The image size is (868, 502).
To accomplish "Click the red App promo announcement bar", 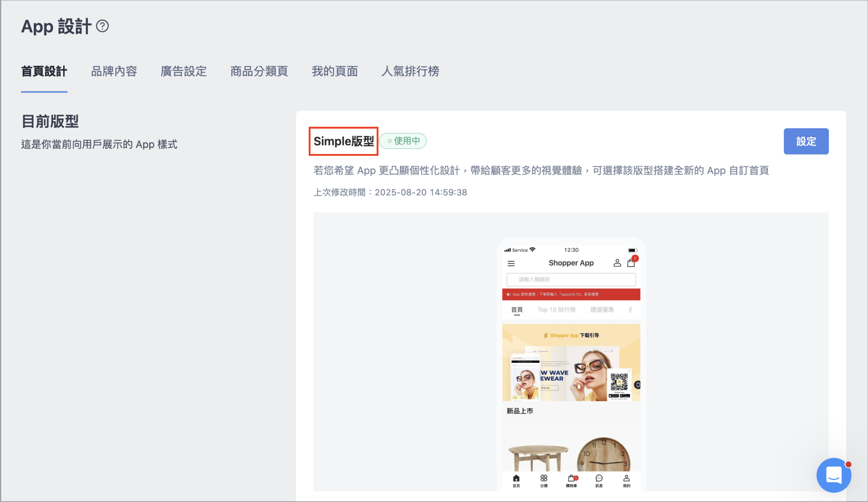I will (571, 295).
